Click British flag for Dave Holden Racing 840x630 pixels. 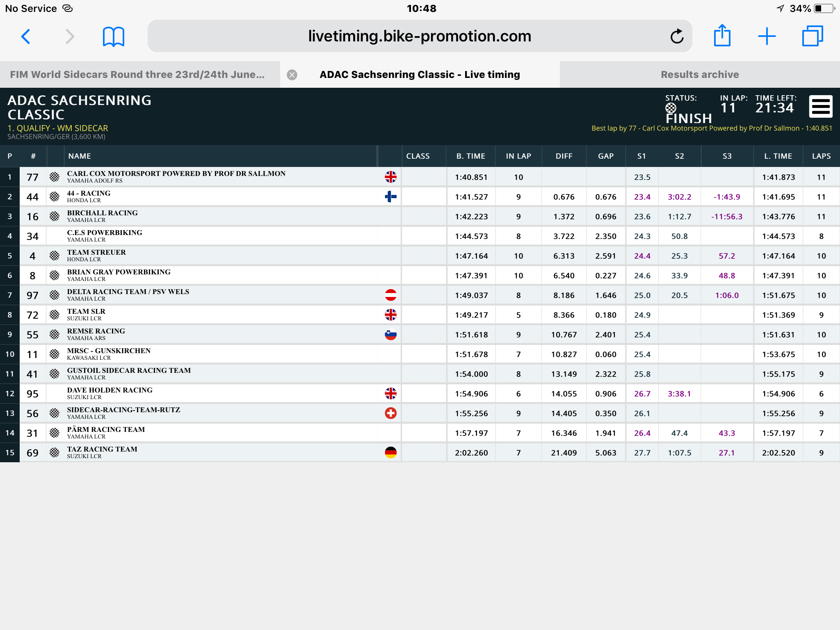tap(390, 394)
